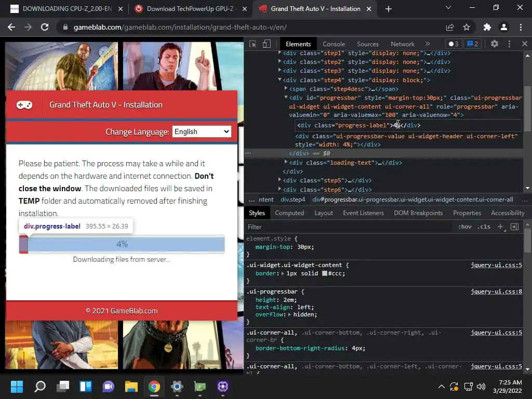This screenshot has width=532, height=399.
Task: Share this page icon
Action: tap(450, 27)
